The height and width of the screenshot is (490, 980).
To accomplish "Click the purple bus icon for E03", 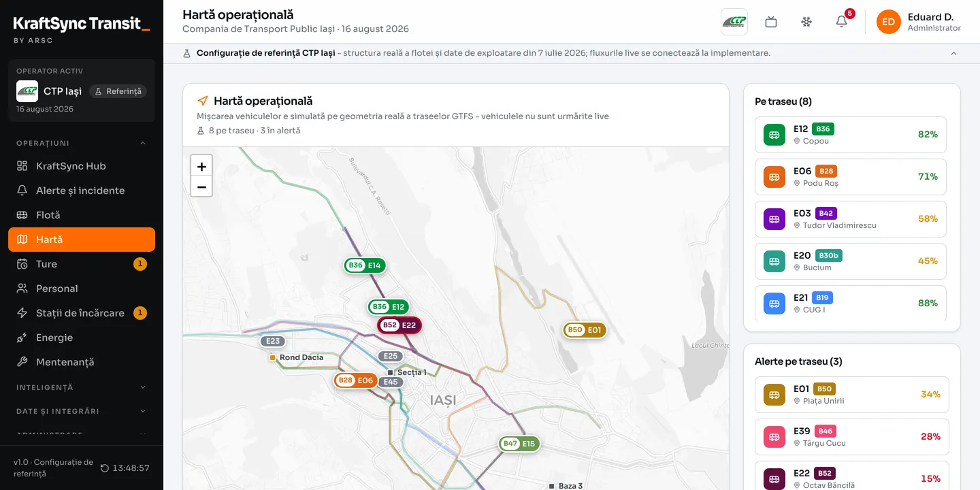I will tap(774, 219).
